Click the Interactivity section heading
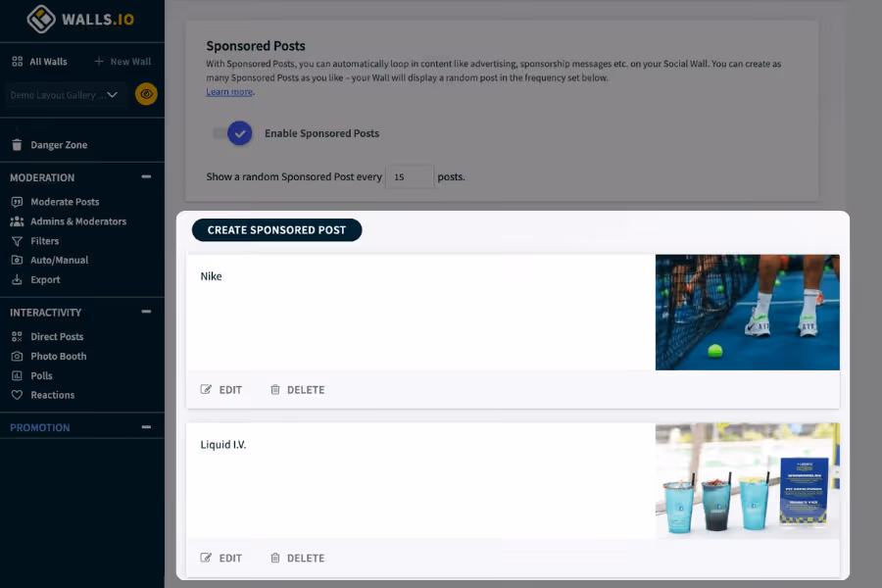Screen dimensions: 882x588 [x=45, y=313]
